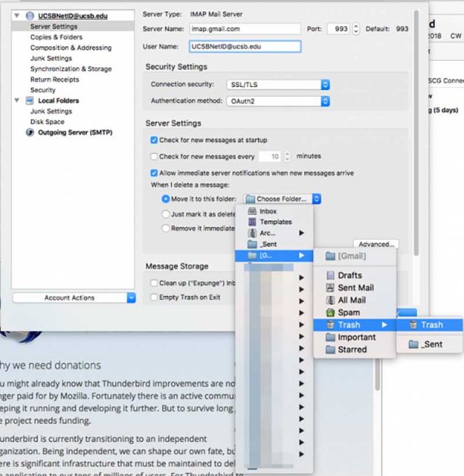
Task: Click the minutes interval stepper
Action: (x=287, y=156)
